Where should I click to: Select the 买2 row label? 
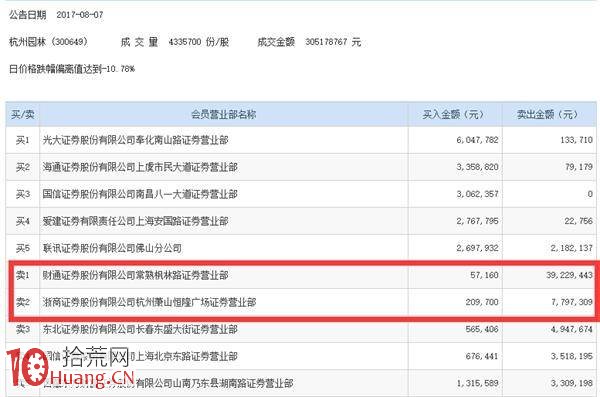(x=23, y=167)
